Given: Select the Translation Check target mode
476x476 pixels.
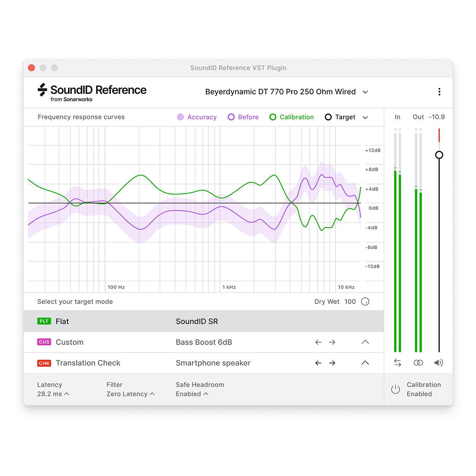Looking at the screenshot, I should click(204, 363).
